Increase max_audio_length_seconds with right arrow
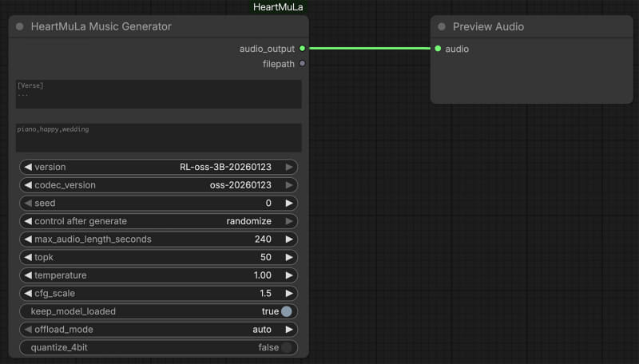Image resolution: width=639 pixels, height=364 pixels. [289, 239]
